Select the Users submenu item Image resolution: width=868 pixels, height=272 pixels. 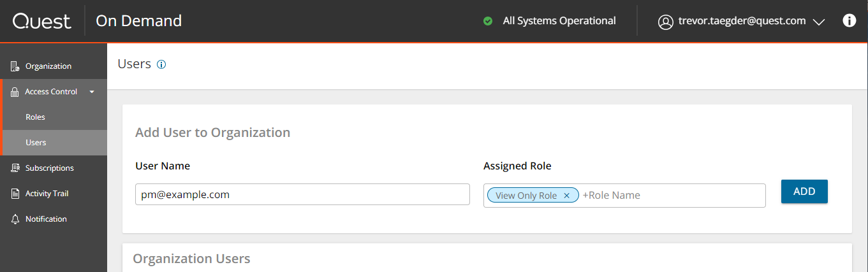54,143
